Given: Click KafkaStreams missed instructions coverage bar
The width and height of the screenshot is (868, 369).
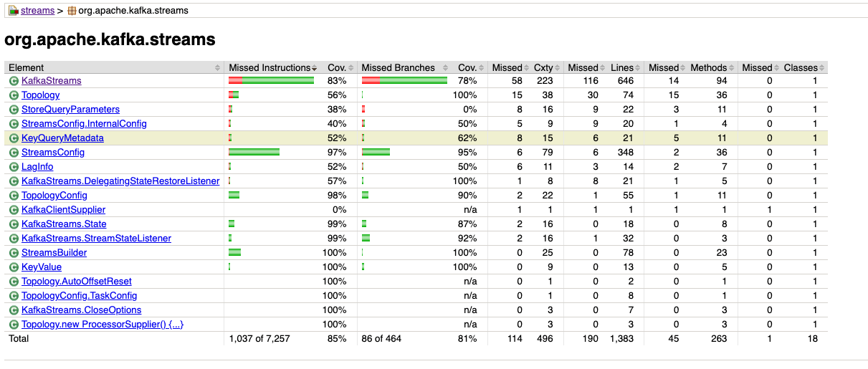Looking at the screenshot, I should coord(271,81).
